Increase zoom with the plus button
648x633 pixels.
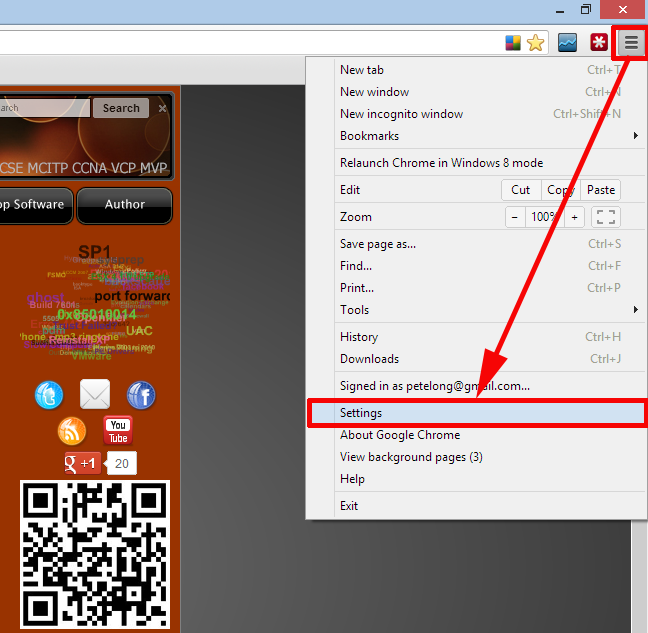tap(574, 217)
